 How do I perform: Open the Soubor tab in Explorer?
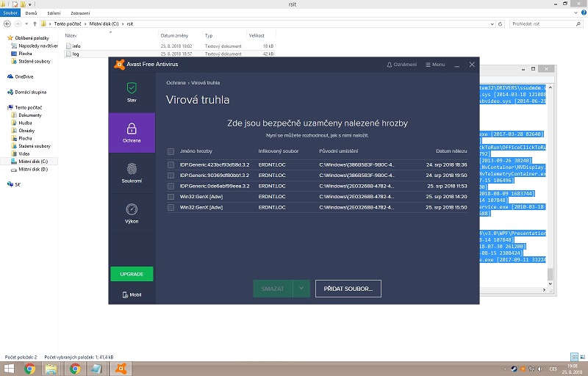(10, 12)
